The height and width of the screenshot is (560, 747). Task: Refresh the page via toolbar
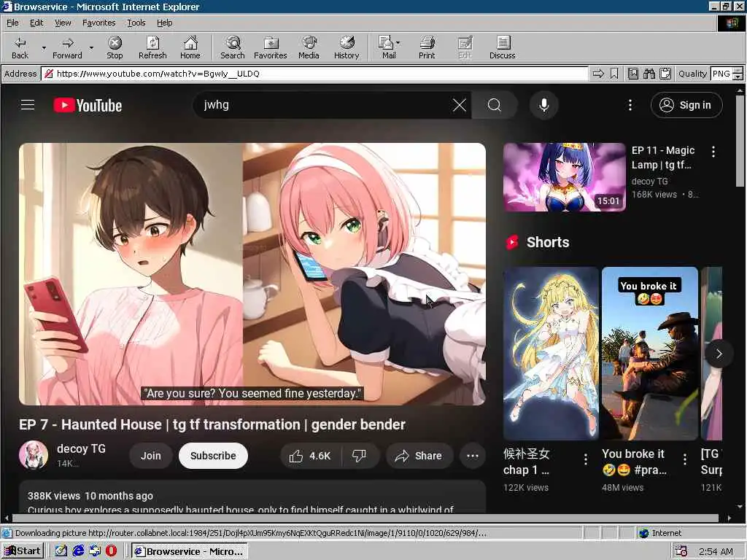tap(152, 47)
